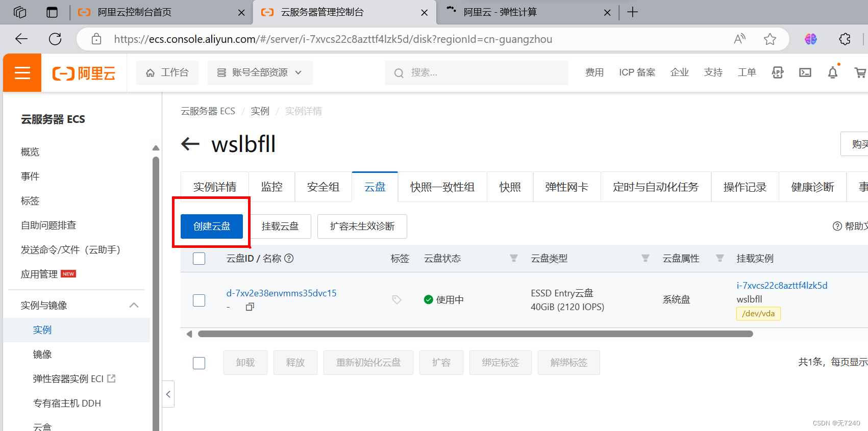The height and width of the screenshot is (431, 868).
Task: Click ICP 备案 in top navigation
Action: 637,72
